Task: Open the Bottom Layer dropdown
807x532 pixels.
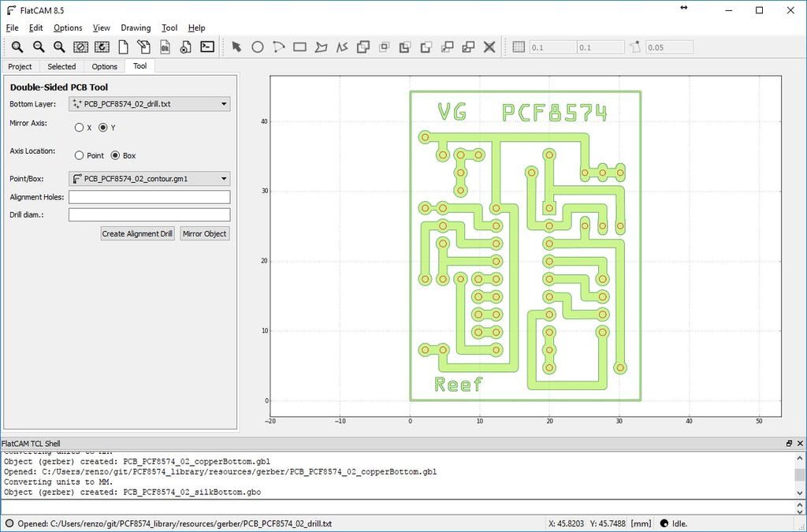Action: click(149, 104)
